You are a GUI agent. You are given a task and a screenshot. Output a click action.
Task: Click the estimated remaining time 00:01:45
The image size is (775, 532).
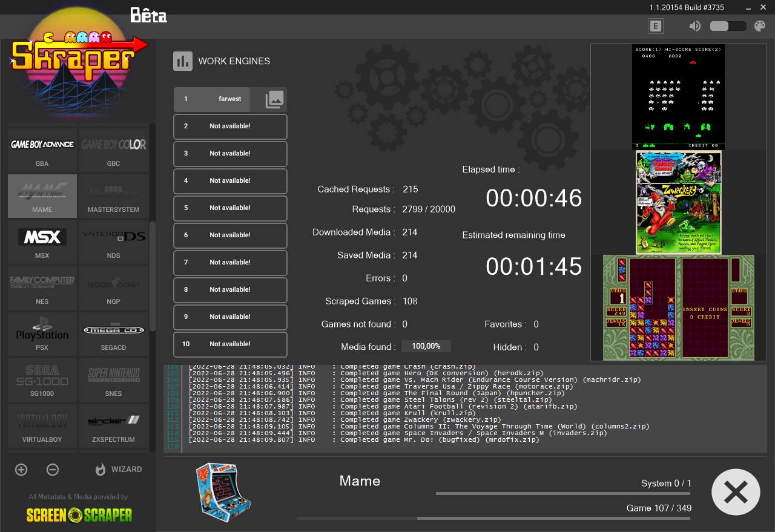[534, 267]
